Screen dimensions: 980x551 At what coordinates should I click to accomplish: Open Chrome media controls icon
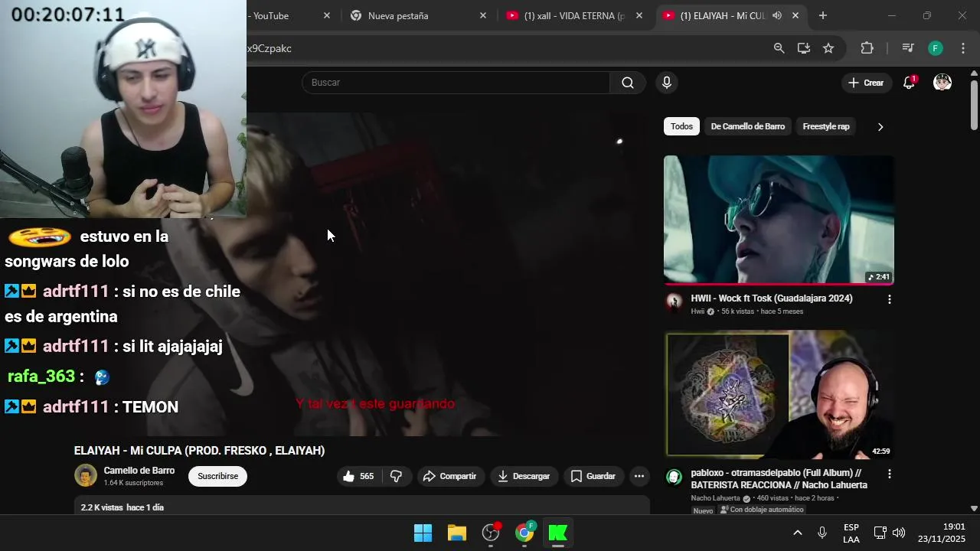tap(908, 48)
